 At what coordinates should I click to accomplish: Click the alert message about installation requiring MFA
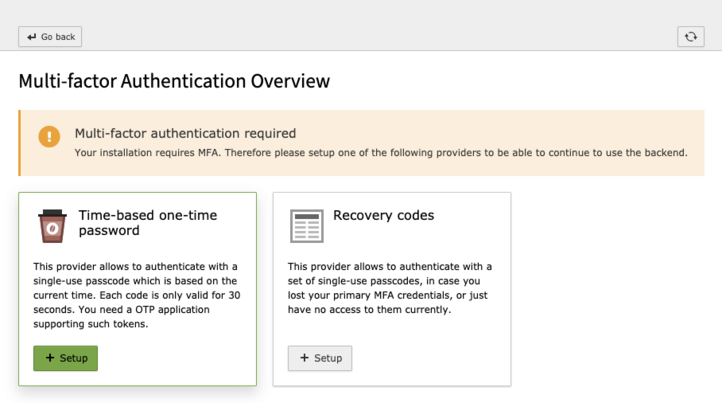[380, 153]
